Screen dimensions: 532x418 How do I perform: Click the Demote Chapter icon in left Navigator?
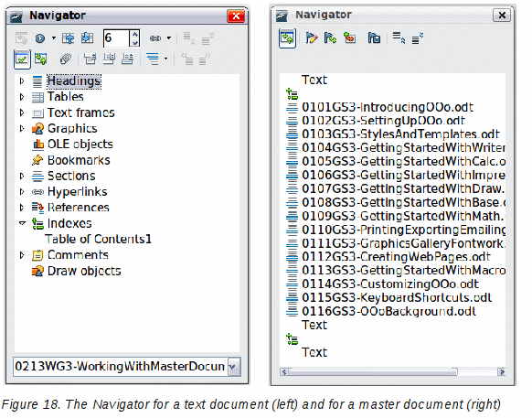pos(207,38)
